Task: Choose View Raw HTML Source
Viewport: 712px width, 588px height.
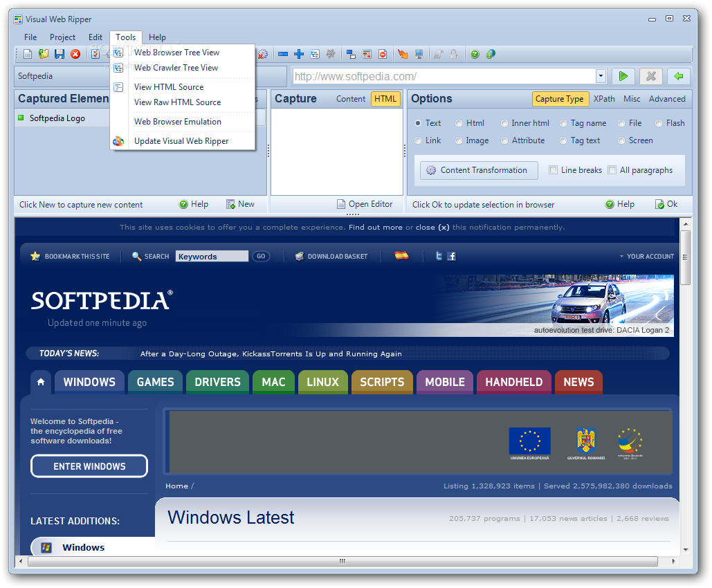Action: pos(177,102)
